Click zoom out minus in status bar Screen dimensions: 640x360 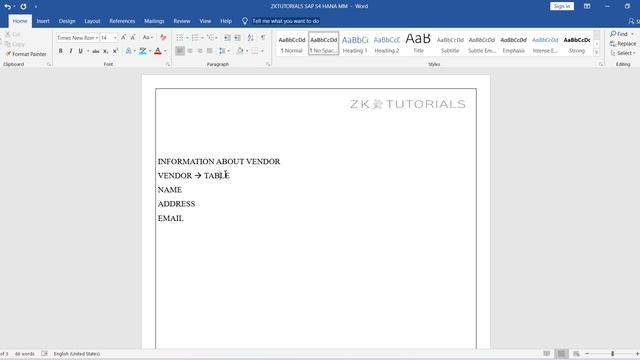587,353
